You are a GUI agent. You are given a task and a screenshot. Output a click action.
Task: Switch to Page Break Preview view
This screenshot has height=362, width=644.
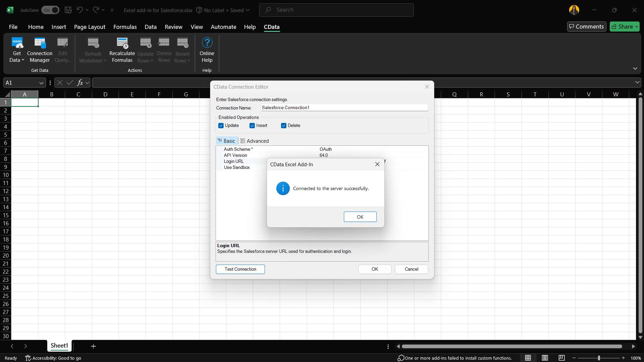click(x=561, y=358)
